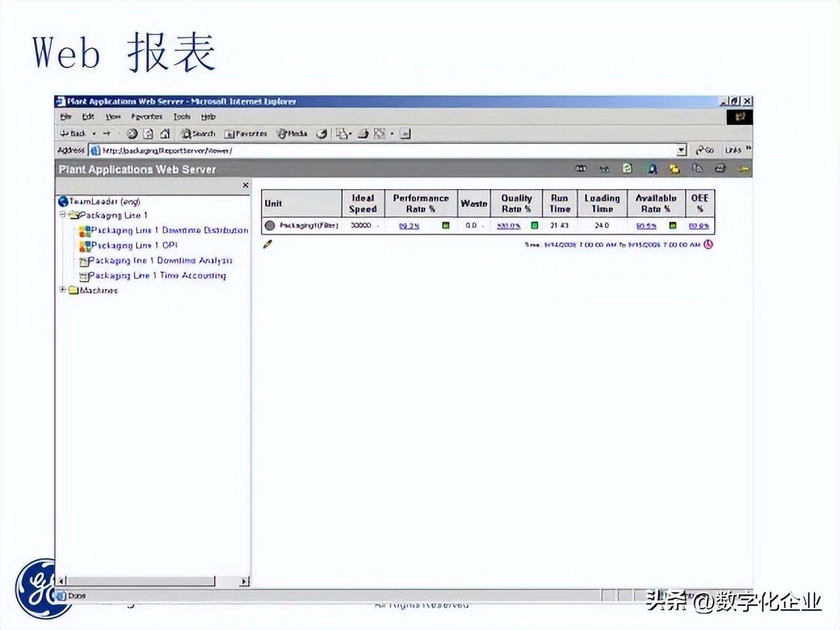Go to the browser Home icon
840x630 pixels.
click(x=165, y=133)
